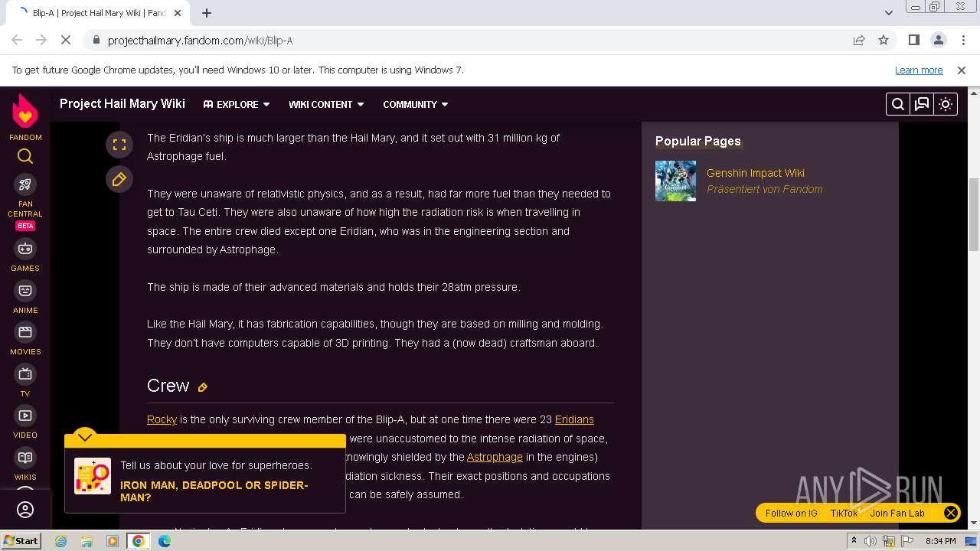Close the Follow on IG banner

click(x=951, y=513)
